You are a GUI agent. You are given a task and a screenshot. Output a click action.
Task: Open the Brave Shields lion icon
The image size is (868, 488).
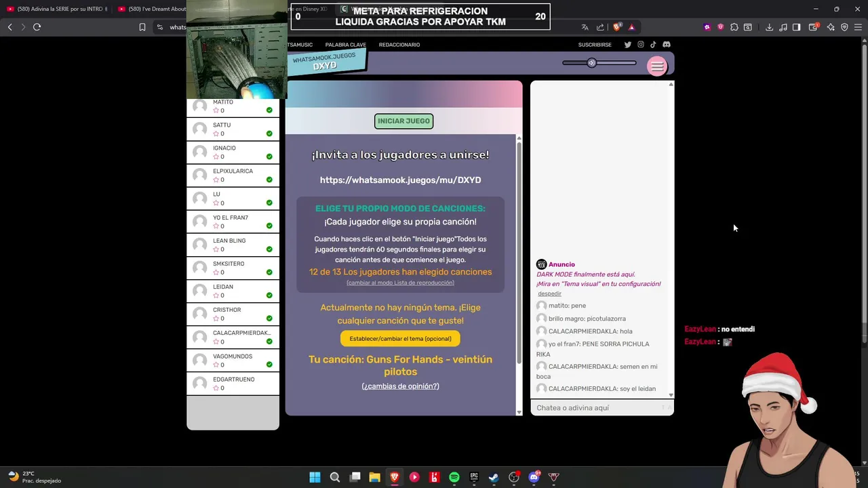(x=616, y=27)
